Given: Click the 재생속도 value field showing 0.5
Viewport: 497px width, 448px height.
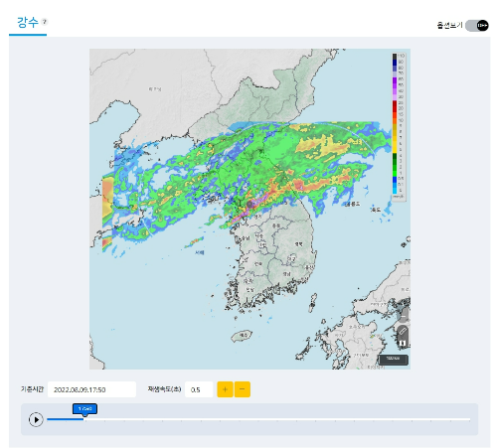Looking at the screenshot, I should tap(199, 389).
